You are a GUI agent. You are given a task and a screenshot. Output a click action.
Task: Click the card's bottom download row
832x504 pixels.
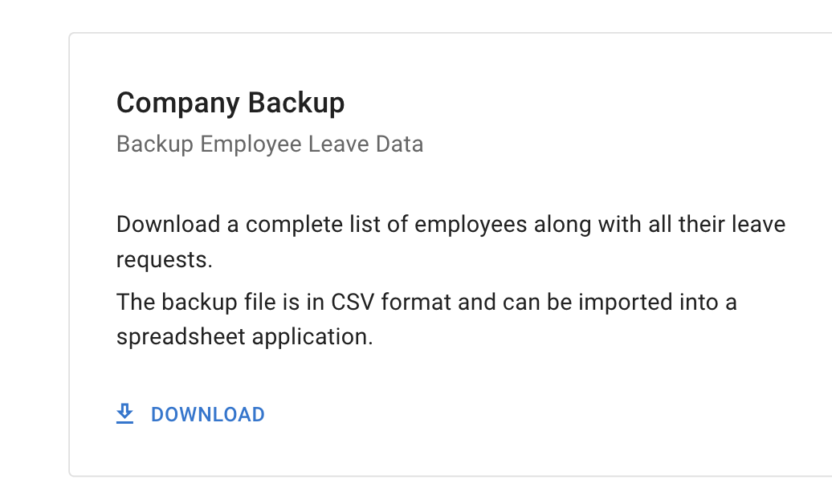(190, 414)
